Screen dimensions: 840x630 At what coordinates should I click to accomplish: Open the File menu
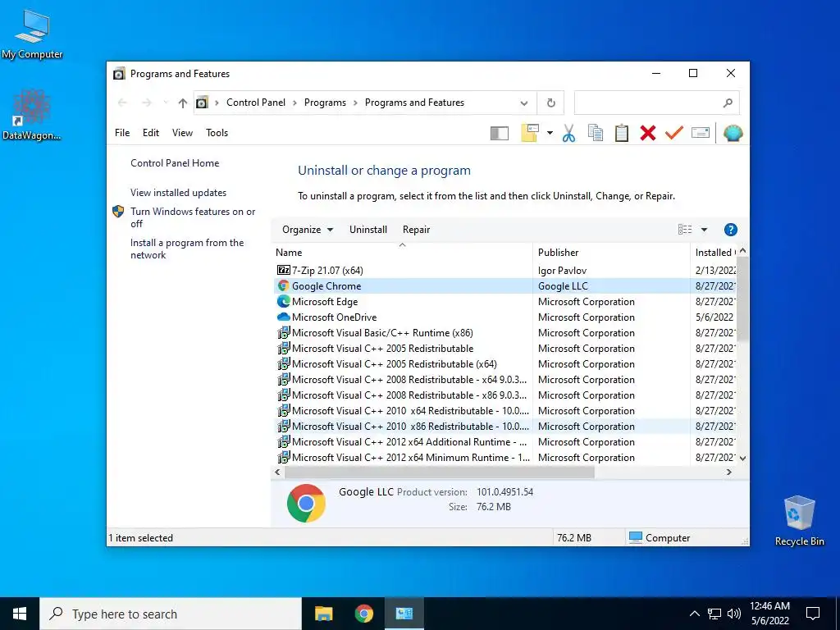point(122,133)
